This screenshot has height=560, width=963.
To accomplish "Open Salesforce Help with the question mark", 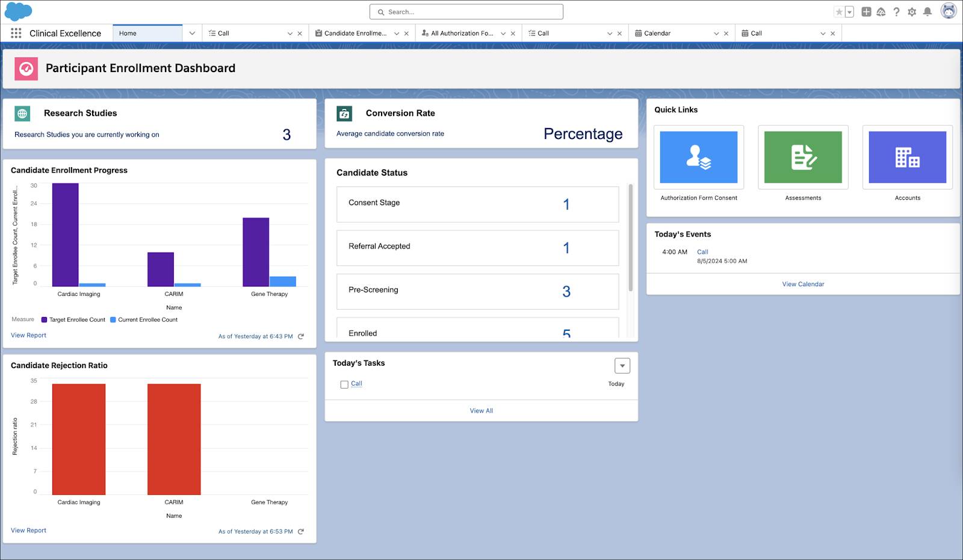I will tap(896, 11).
